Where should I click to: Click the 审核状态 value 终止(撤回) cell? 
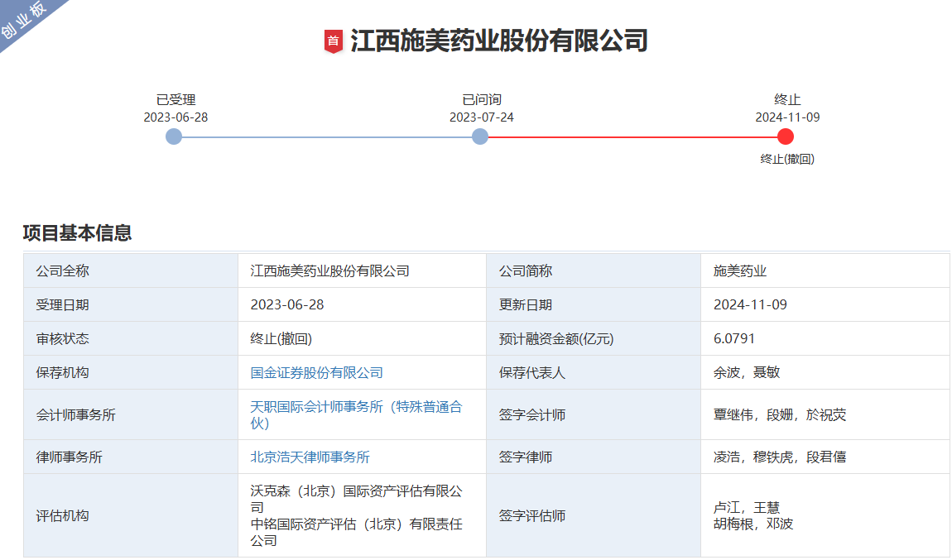click(x=281, y=339)
